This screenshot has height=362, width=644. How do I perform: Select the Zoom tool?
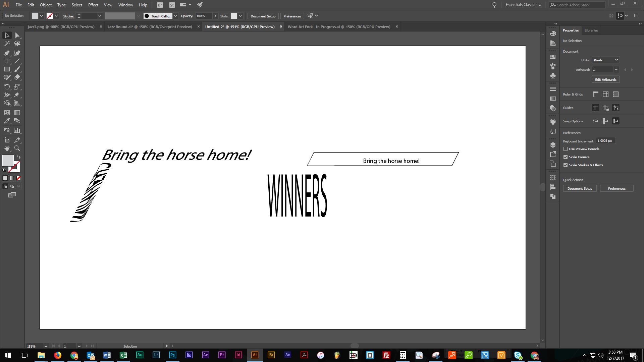[x=17, y=148]
